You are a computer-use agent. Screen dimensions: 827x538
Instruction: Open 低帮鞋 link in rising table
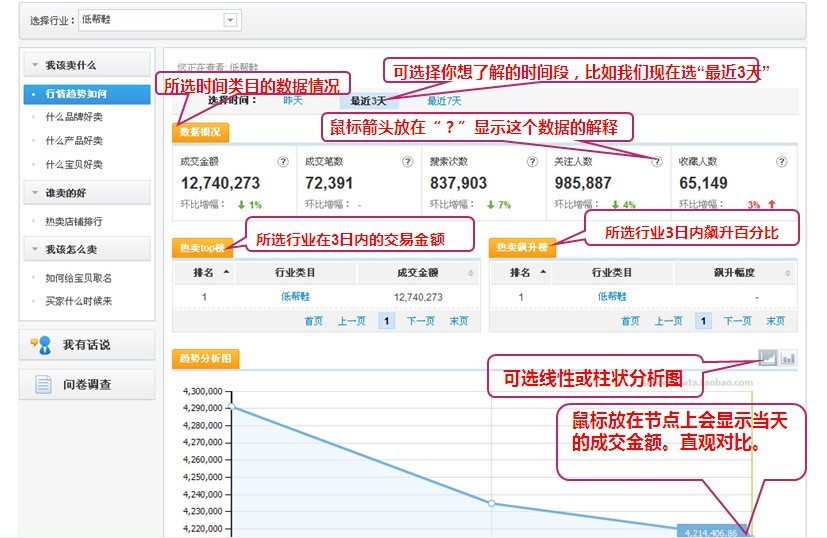(612, 297)
